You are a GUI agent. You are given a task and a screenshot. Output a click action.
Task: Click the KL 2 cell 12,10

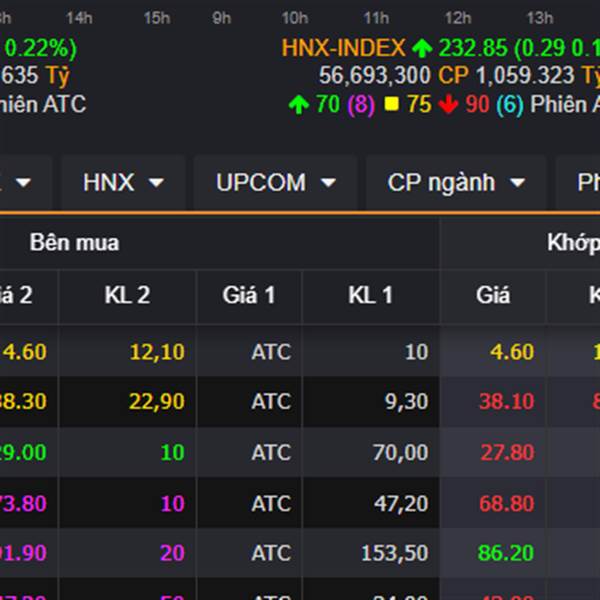click(x=157, y=352)
